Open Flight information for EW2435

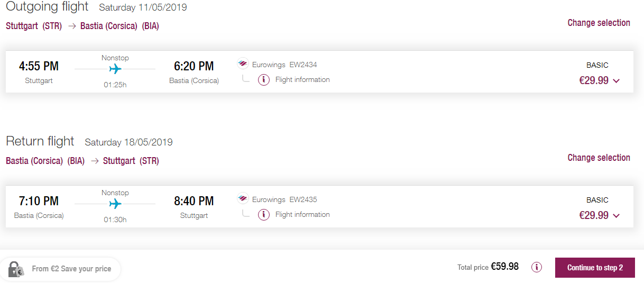pyautogui.click(x=302, y=215)
